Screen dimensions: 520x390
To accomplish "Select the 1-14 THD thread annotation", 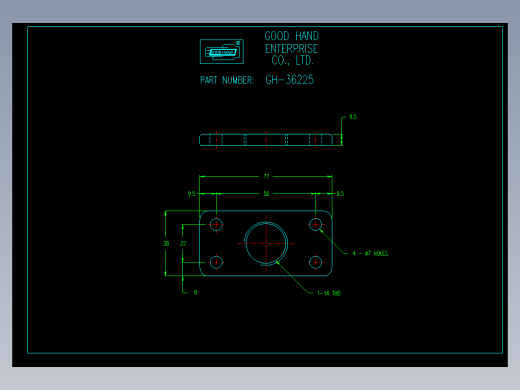I will pyautogui.click(x=329, y=293).
